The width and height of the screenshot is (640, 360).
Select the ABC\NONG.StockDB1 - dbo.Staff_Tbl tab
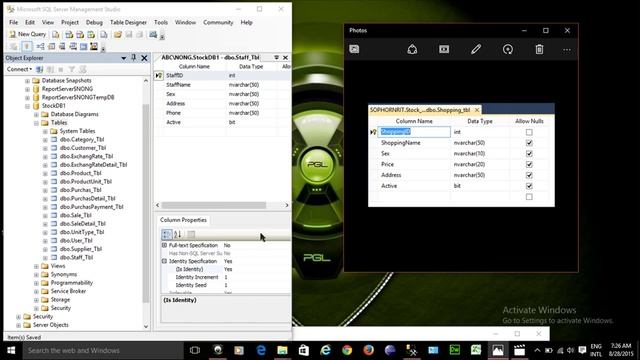(x=210, y=58)
